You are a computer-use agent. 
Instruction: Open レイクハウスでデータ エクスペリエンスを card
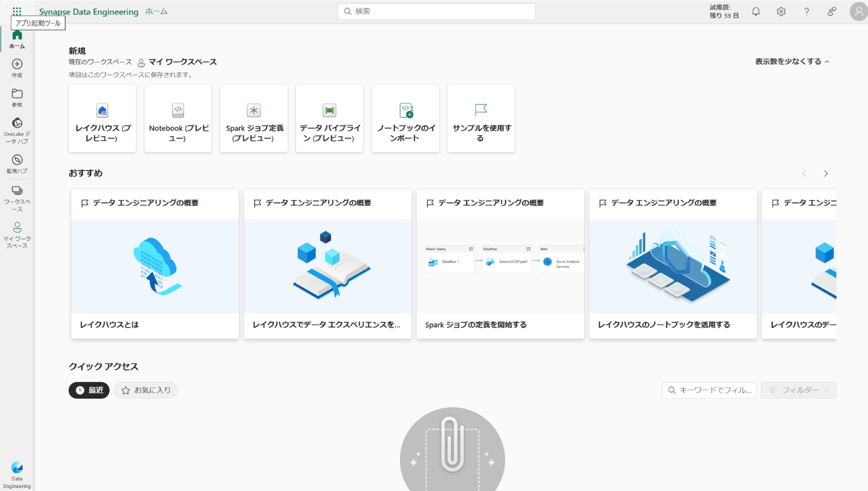(327, 264)
